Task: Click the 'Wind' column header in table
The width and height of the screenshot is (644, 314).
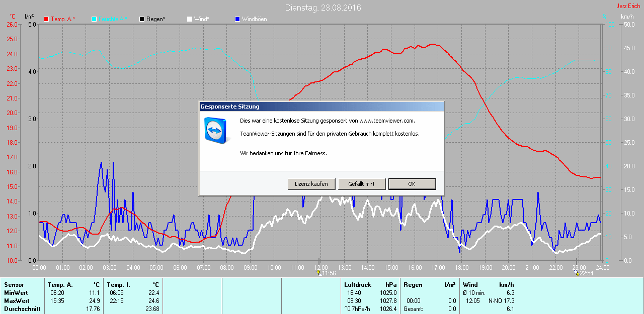Action: pyautogui.click(x=470, y=285)
